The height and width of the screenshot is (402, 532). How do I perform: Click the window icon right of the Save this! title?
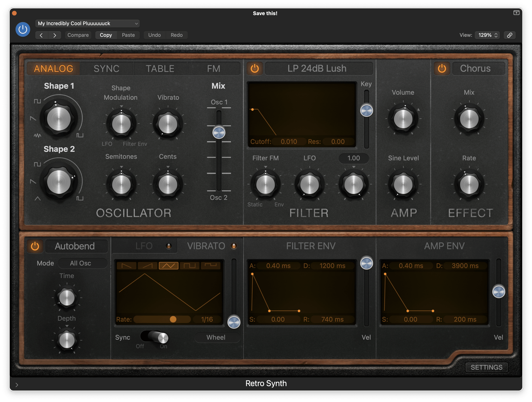point(516,13)
